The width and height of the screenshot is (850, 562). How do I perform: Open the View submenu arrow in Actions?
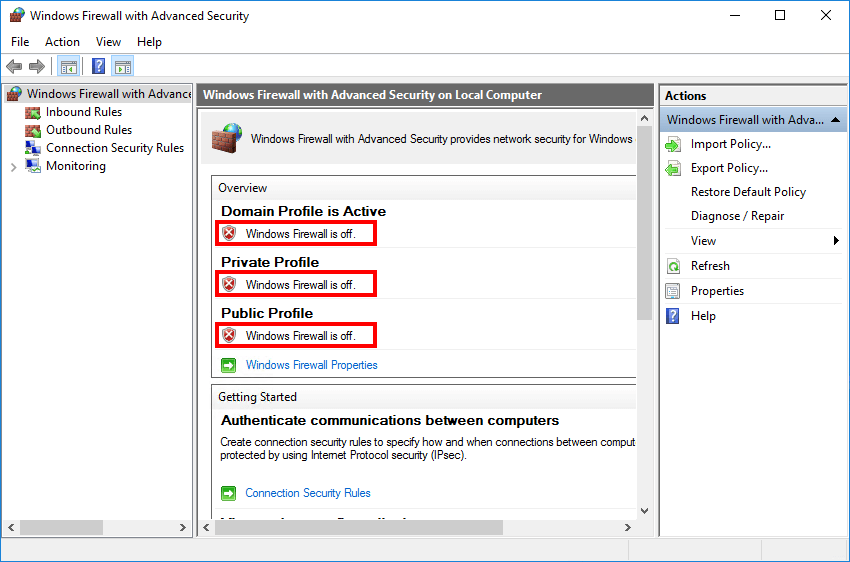tap(836, 241)
